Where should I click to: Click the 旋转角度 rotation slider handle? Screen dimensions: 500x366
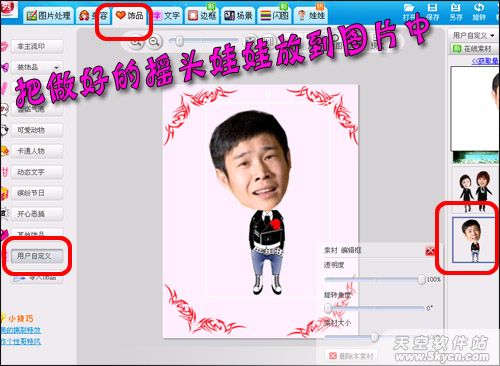click(328, 308)
